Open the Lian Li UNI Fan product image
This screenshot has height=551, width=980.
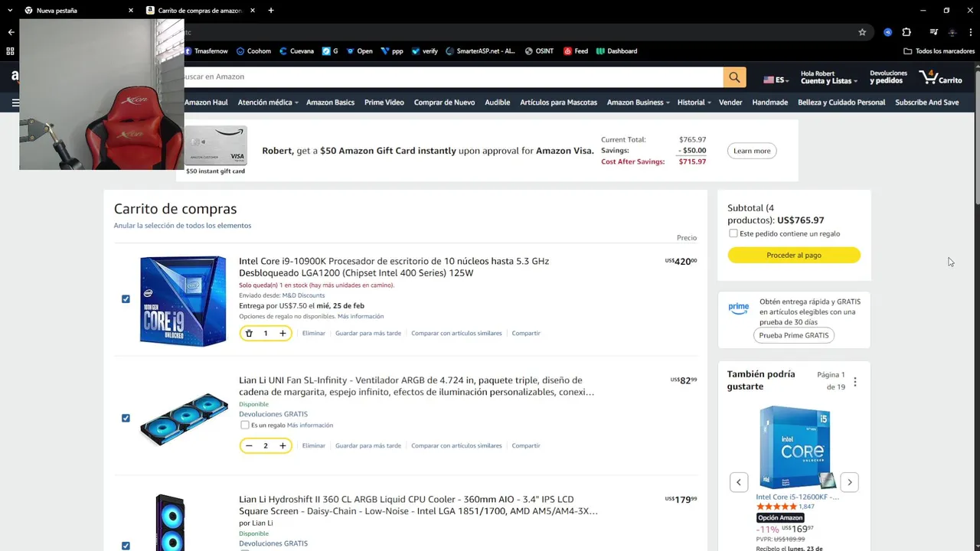(184, 419)
